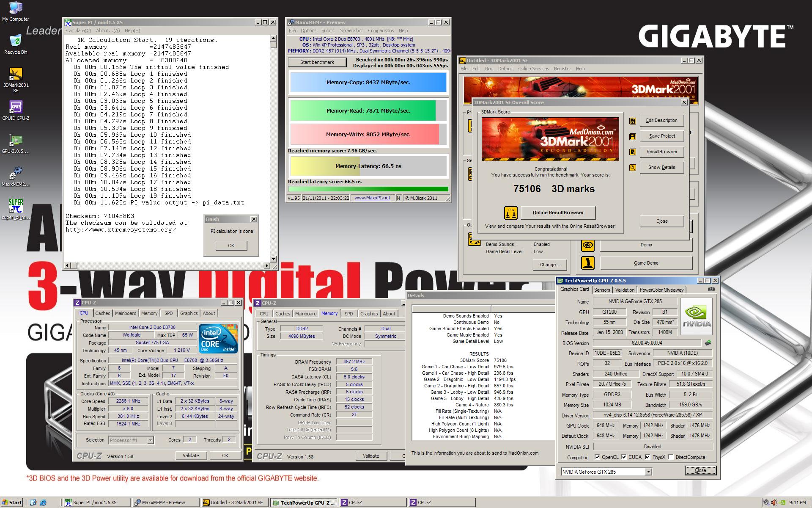
Task: Switch to Mainboard tab in left CPU-Z window
Action: click(126, 313)
